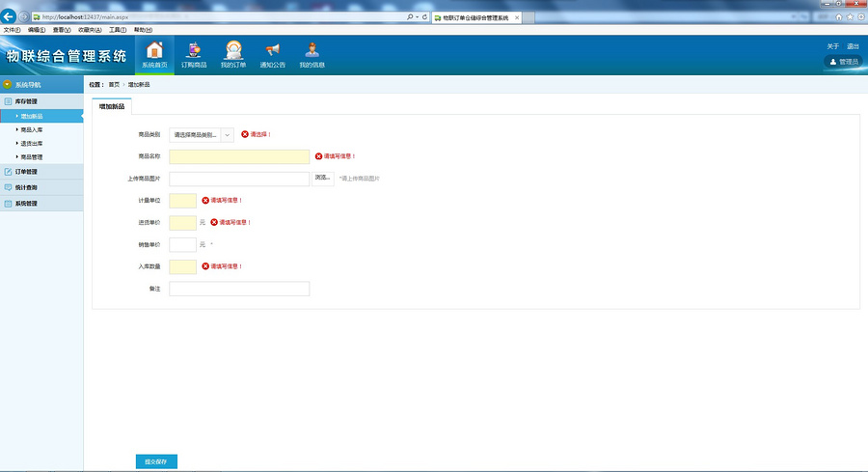Open the 系统首页 home icon
The image size is (868, 472).
154,54
